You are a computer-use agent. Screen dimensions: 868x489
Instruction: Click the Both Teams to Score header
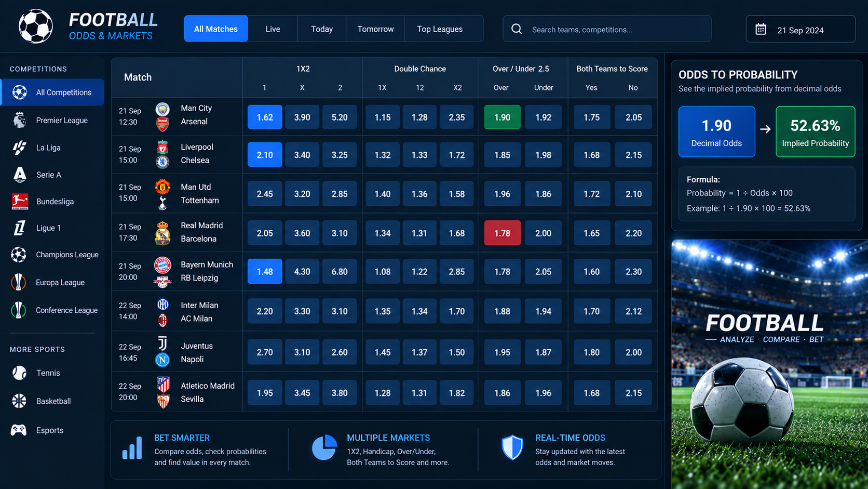612,69
